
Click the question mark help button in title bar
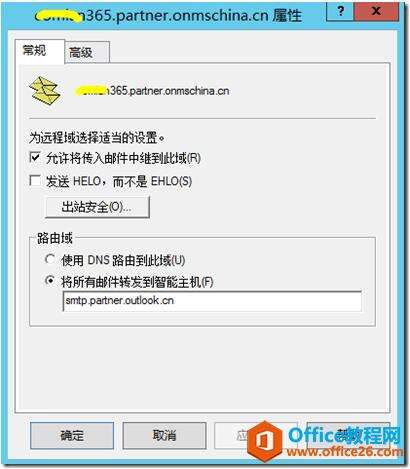pyautogui.click(x=340, y=11)
